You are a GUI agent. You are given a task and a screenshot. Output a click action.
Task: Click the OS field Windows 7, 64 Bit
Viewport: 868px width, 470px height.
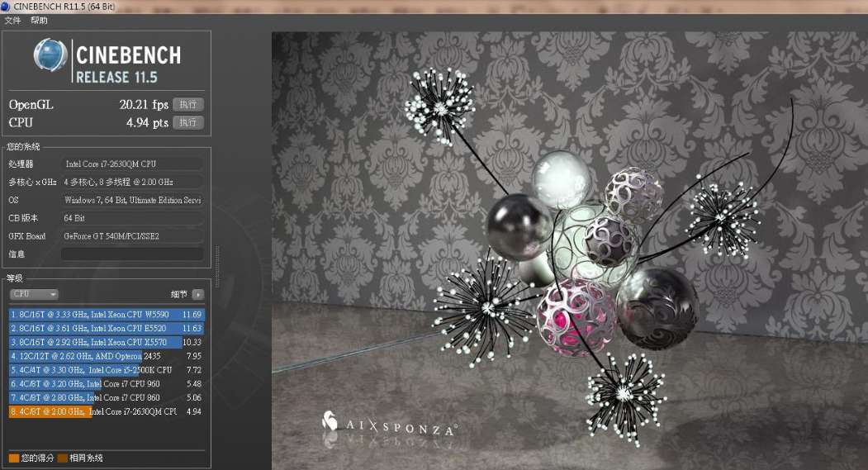click(x=132, y=200)
